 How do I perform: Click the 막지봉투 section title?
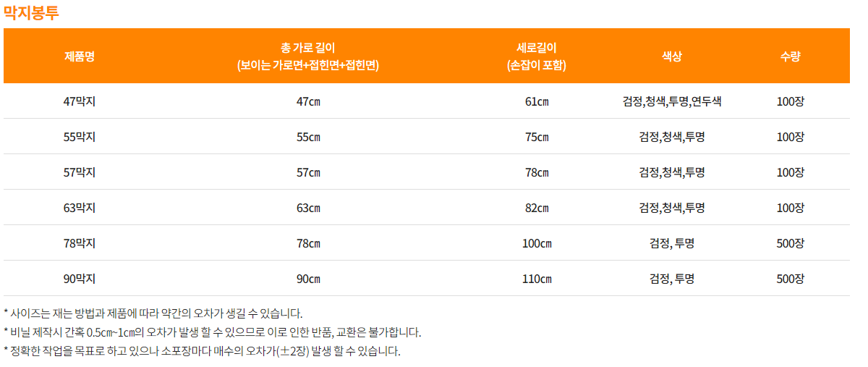click(32, 12)
